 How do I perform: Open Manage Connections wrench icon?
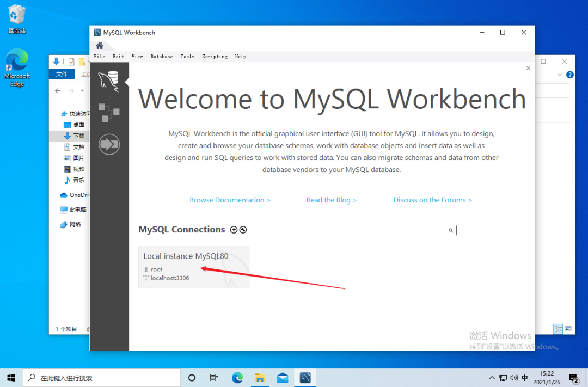click(x=243, y=230)
